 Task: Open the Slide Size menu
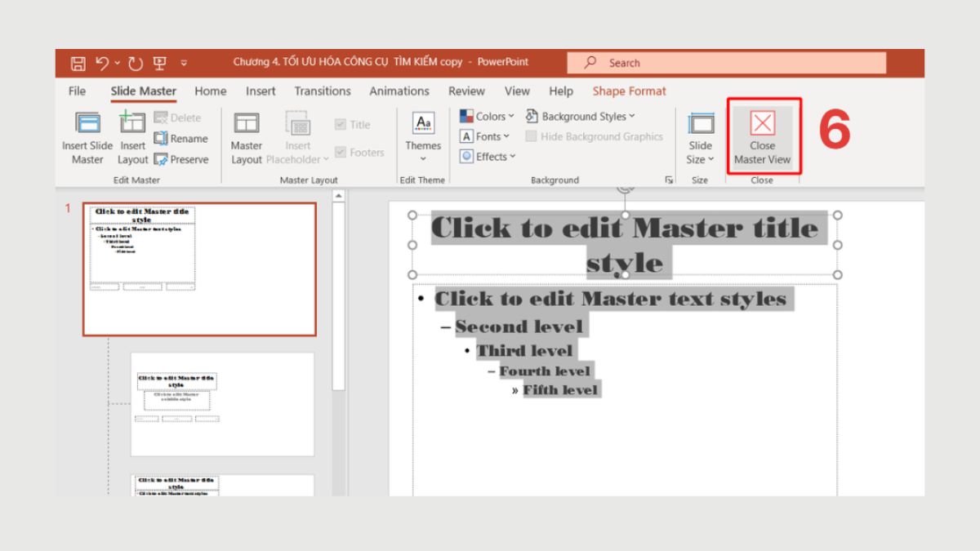[x=700, y=135]
